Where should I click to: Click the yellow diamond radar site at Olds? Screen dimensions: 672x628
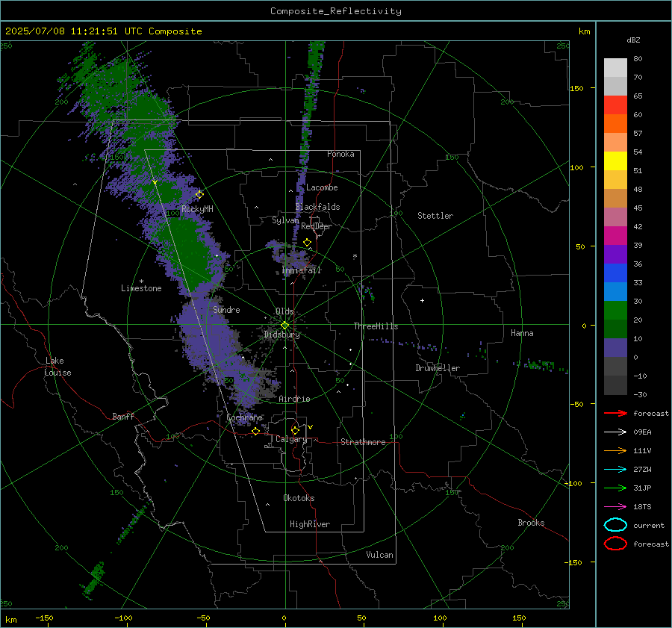tap(284, 326)
